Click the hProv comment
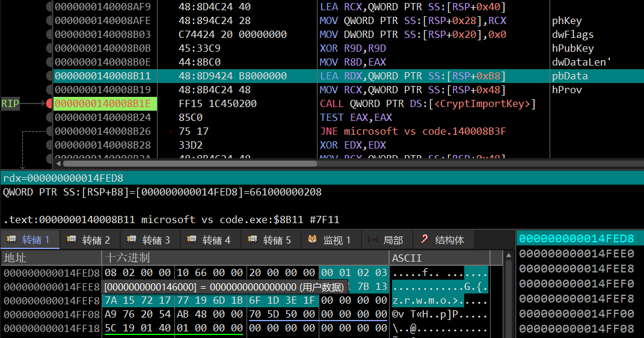 coord(567,90)
